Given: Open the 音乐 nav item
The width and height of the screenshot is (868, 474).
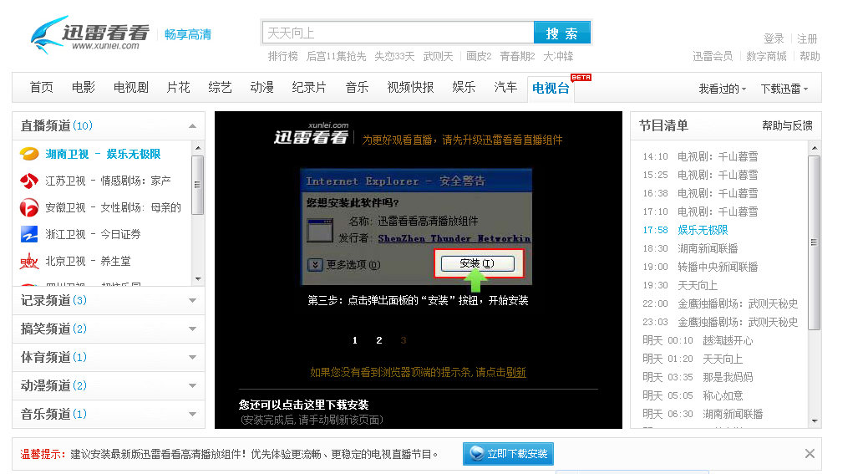Looking at the screenshot, I should [x=357, y=88].
